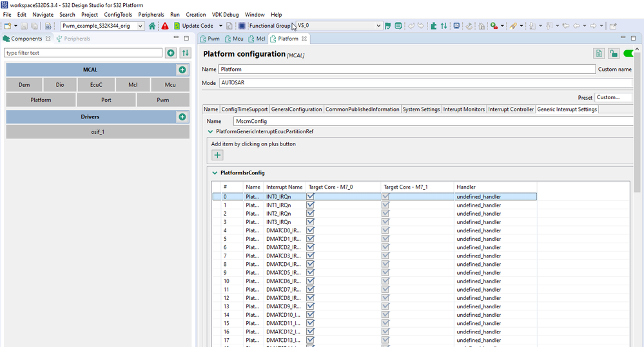The image size is (644, 347).
Task: Click the red warning triangle icon
Action: (164, 26)
